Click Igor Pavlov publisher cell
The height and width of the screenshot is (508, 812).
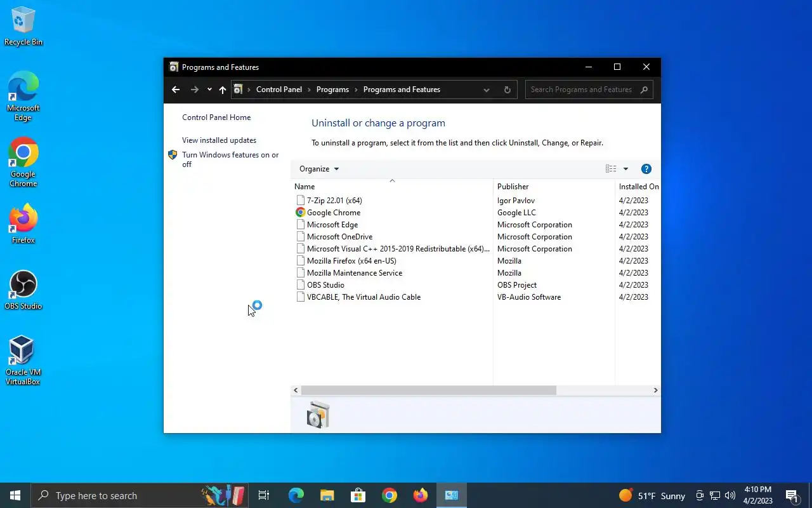tap(516, 201)
